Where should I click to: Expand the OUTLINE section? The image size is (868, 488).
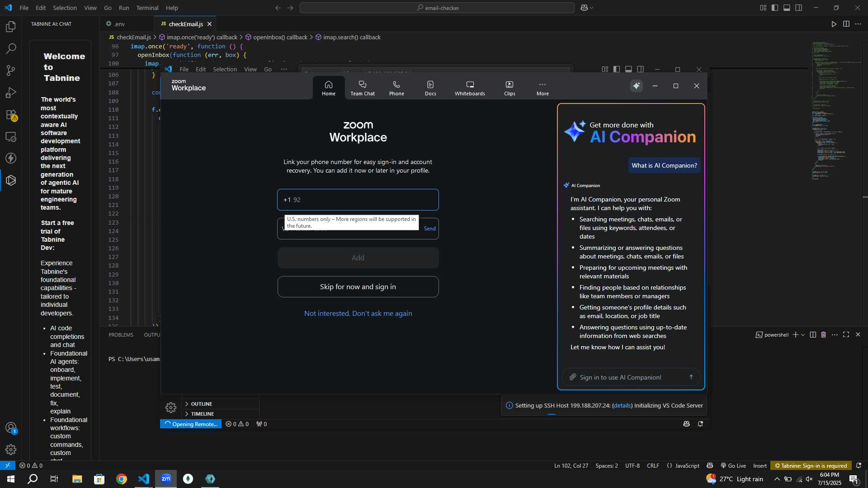221,404
